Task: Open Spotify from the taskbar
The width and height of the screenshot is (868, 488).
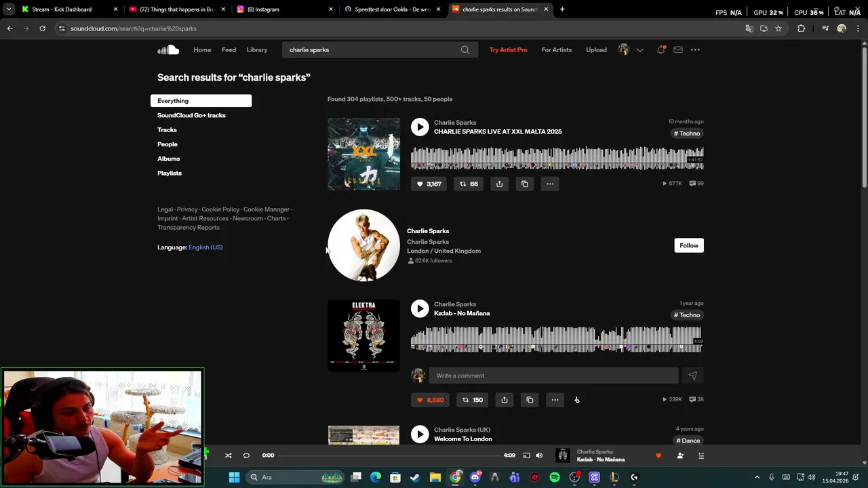Action: pos(555,477)
